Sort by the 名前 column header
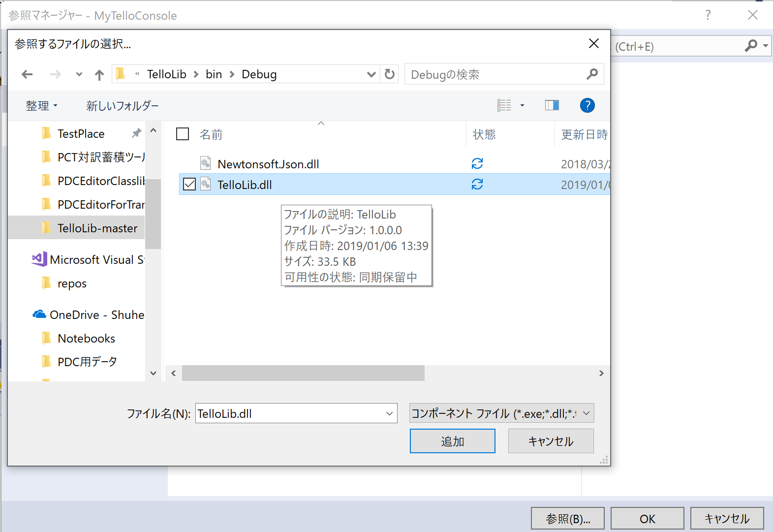This screenshot has width=773, height=532. click(x=211, y=134)
